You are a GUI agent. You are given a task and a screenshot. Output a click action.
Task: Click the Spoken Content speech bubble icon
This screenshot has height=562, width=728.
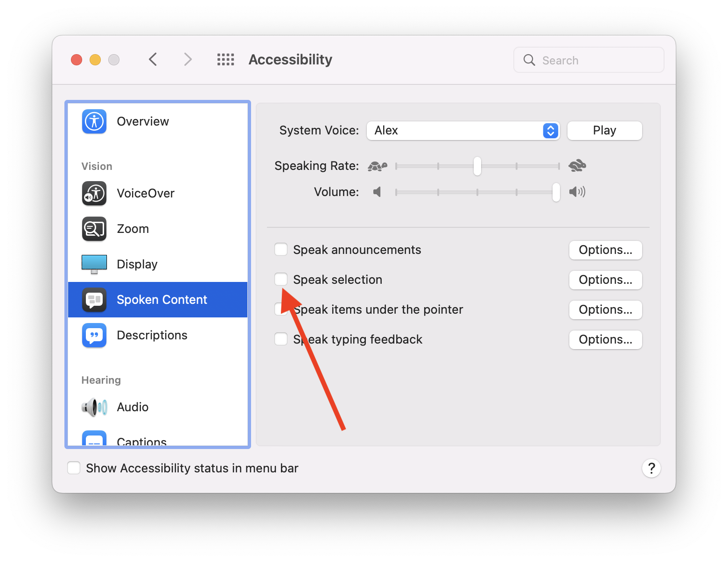point(94,300)
